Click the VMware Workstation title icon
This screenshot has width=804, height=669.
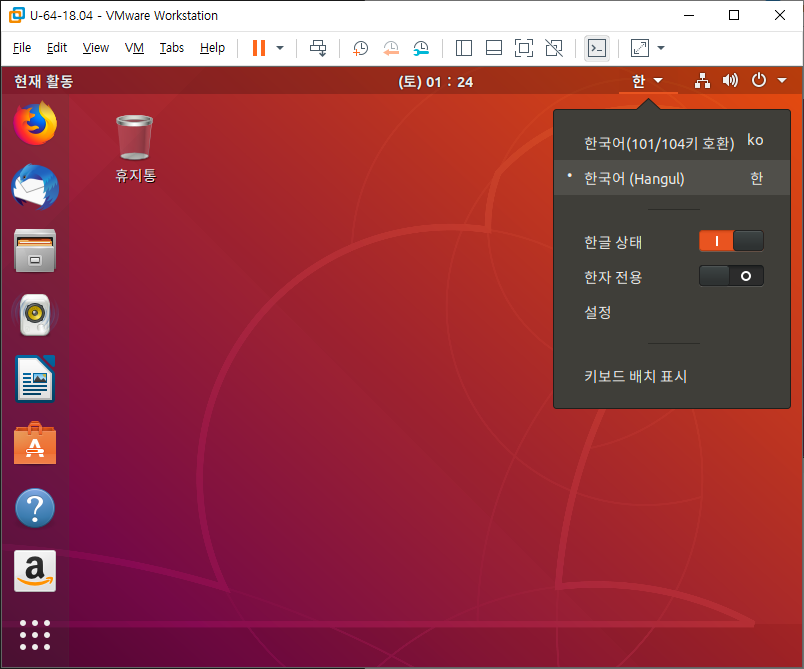tap(16, 15)
